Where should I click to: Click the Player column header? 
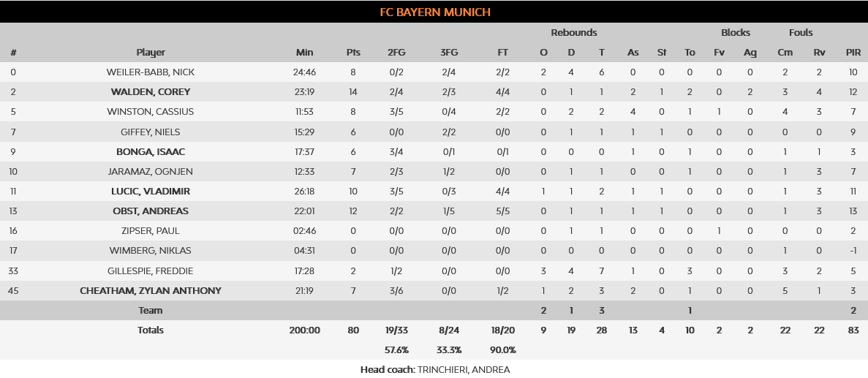(x=151, y=53)
